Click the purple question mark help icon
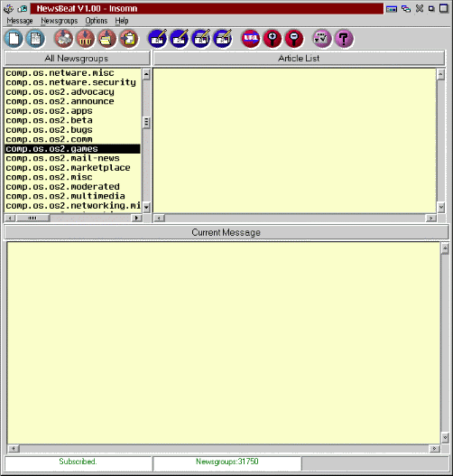The image size is (453, 476). 344,39
